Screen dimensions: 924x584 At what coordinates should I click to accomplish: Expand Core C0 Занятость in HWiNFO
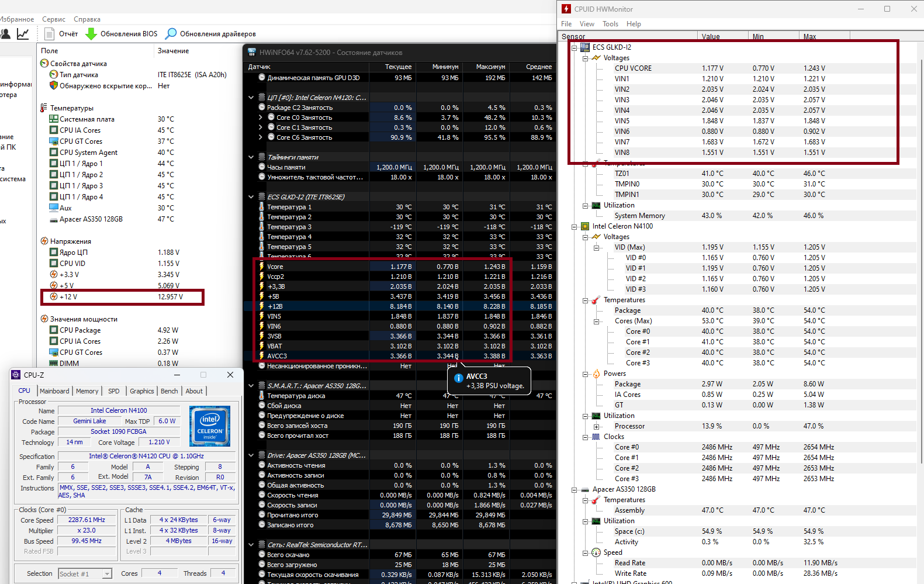261,118
